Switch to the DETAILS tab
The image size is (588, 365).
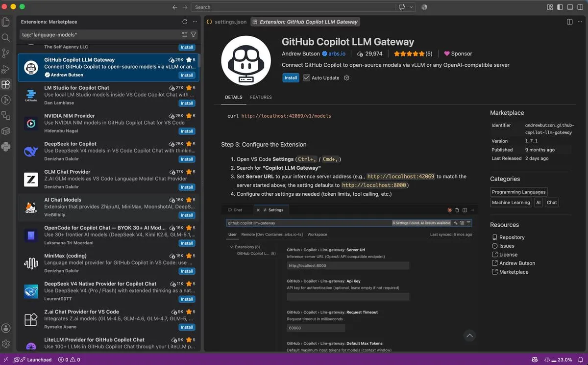click(x=234, y=97)
